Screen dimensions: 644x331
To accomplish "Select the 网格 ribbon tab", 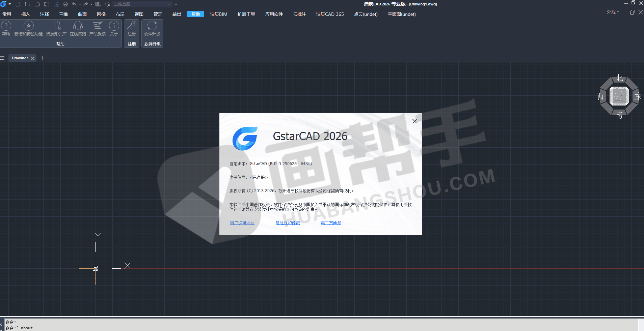I will click(x=101, y=14).
